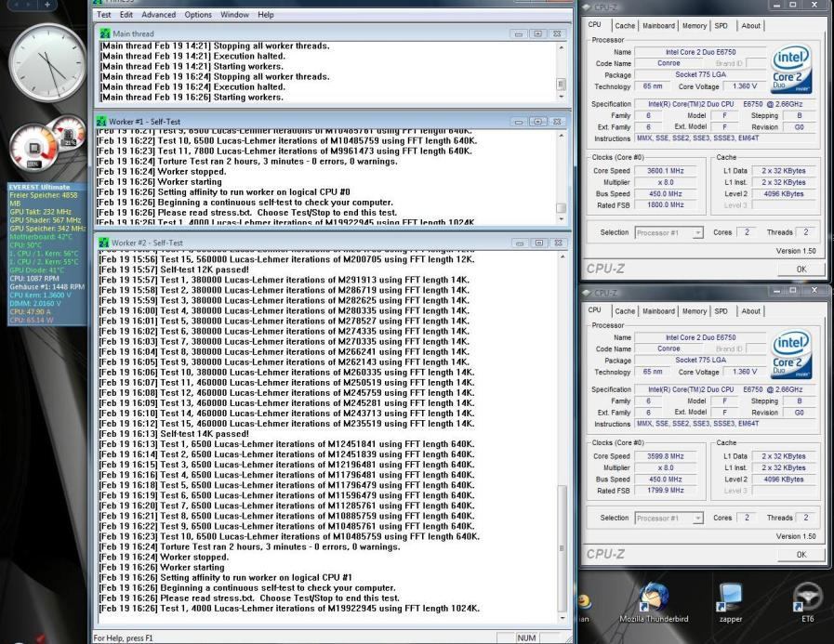Click scroll-down arrow in Main thread window
This screenshot has height=644, width=834.
coord(562,98)
